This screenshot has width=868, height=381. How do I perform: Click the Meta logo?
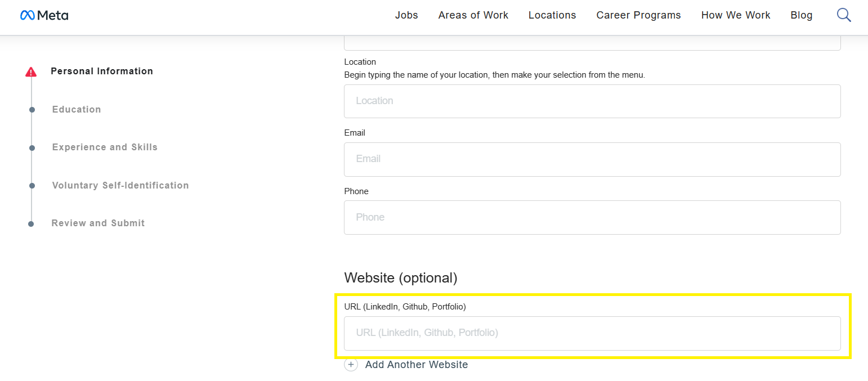[44, 15]
